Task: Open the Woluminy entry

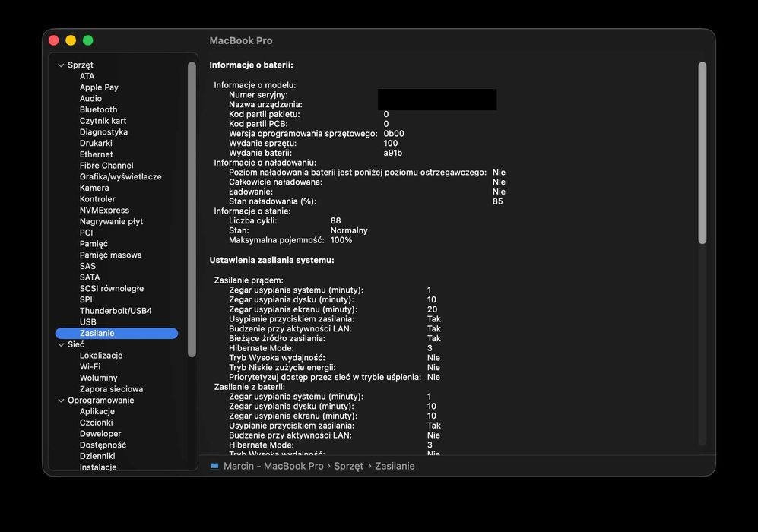Action: [x=98, y=378]
